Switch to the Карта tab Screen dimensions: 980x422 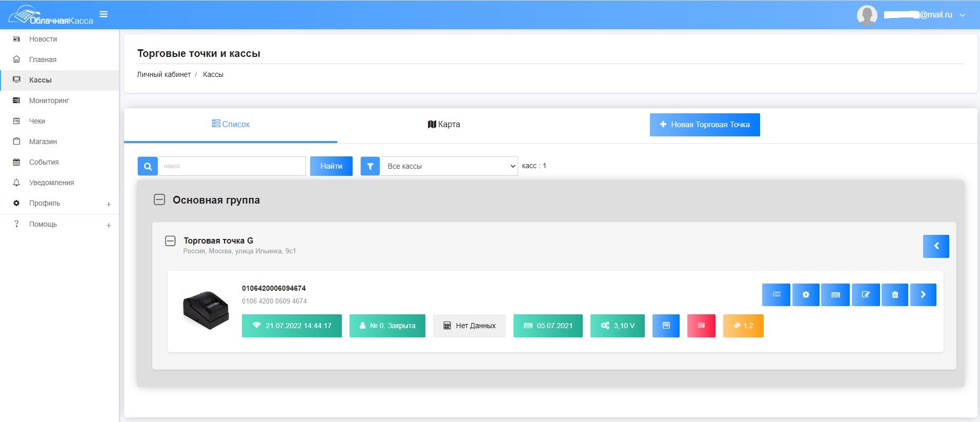click(x=444, y=125)
